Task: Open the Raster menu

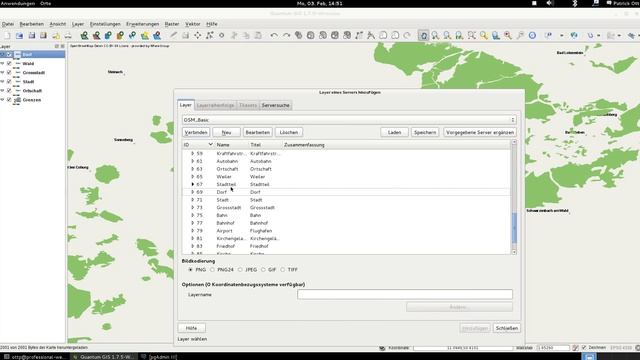Action: click(172, 24)
